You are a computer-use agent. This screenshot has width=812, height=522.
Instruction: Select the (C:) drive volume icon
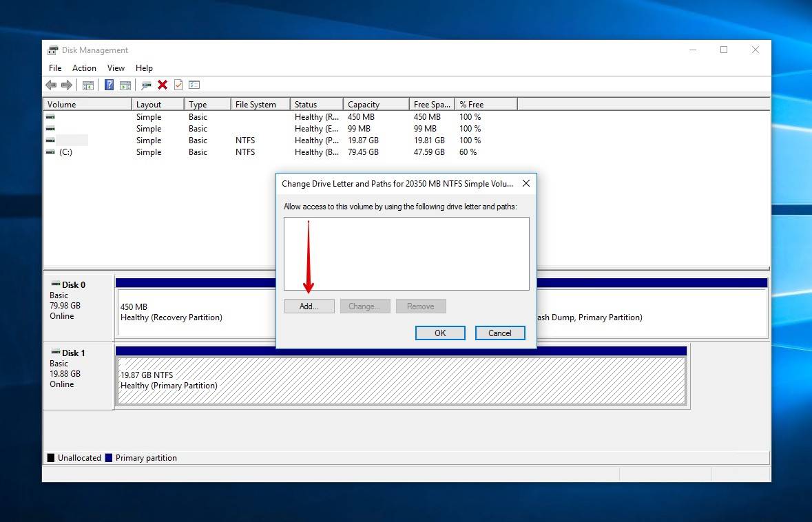(49, 152)
